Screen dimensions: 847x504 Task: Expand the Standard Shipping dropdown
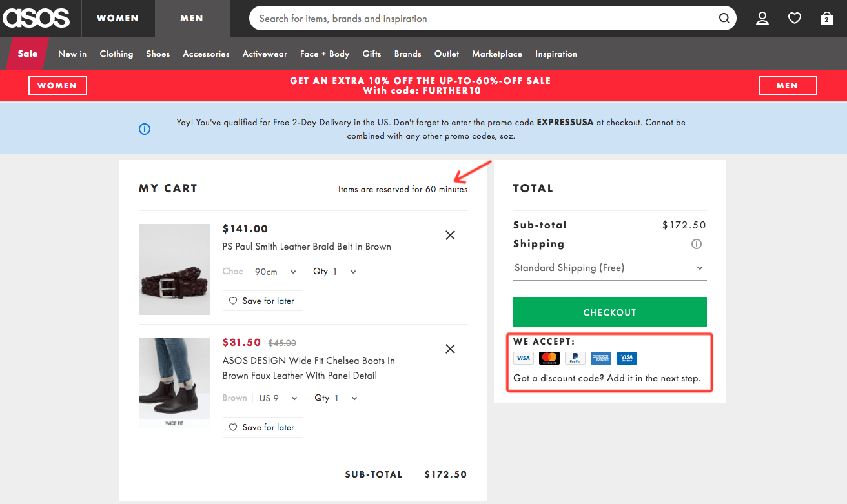point(609,268)
